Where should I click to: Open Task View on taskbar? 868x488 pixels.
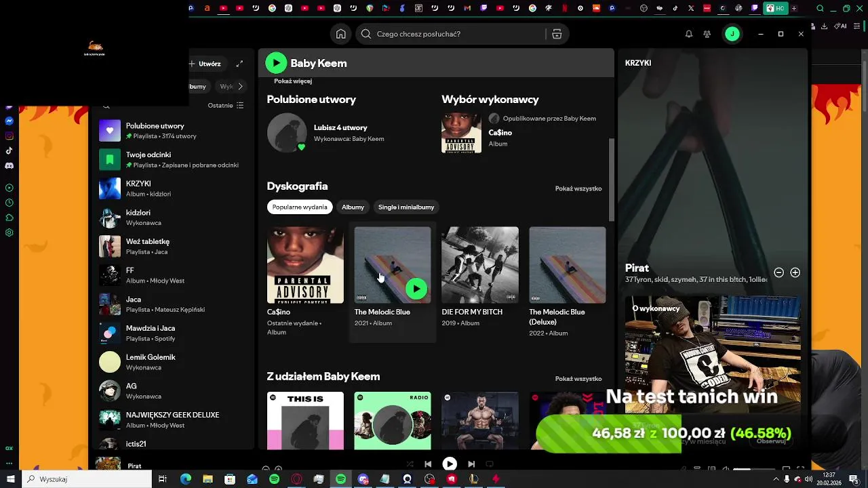163,479
